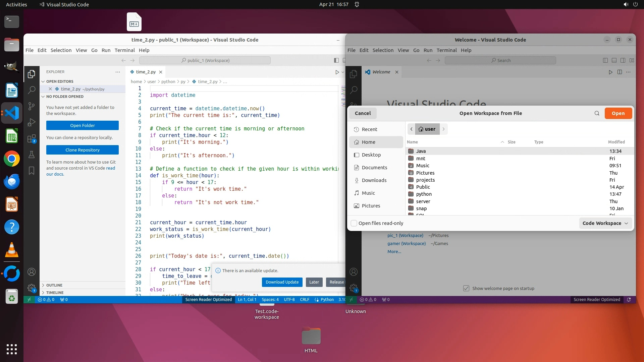The width and height of the screenshot is (644, 362).
Task: Click search icon in Open Workspace dialog
Action: 597,113
